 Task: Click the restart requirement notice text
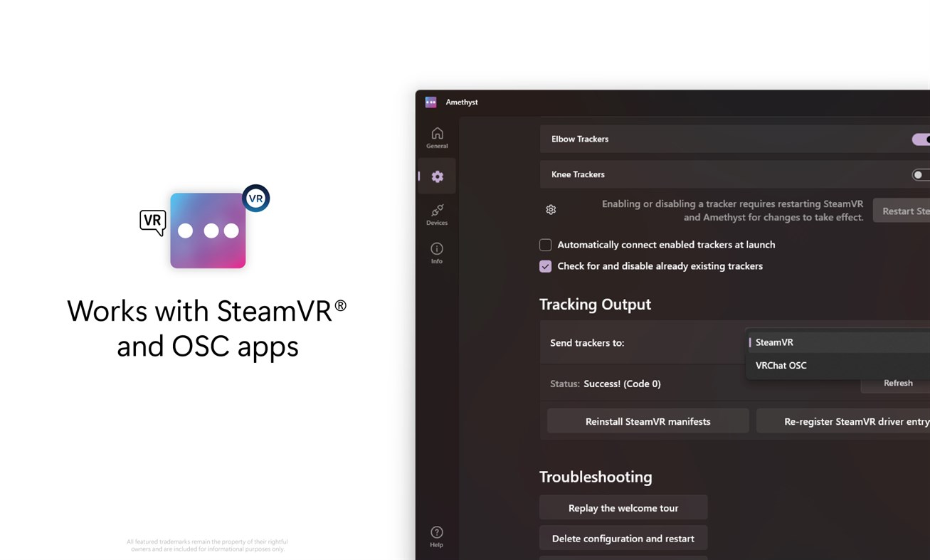[732, 211]
